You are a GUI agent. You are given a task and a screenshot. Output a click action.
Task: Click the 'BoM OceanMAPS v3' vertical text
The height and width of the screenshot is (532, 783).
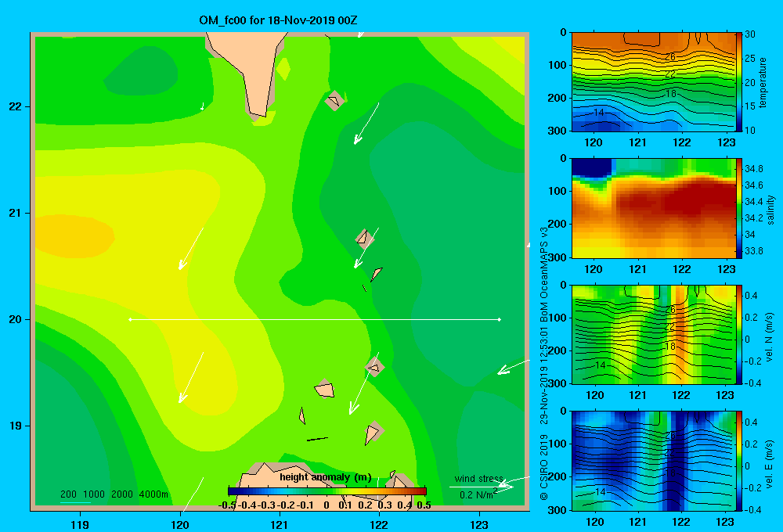click(544, 275)
